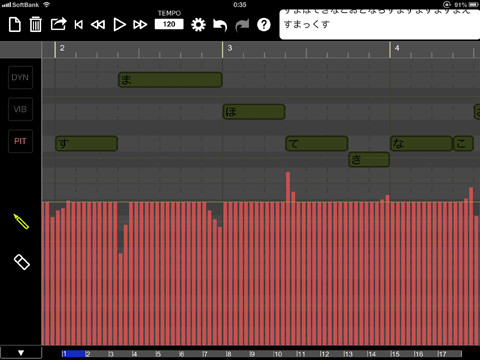Switch to VIB parameter mode

[x=20, y=109]
